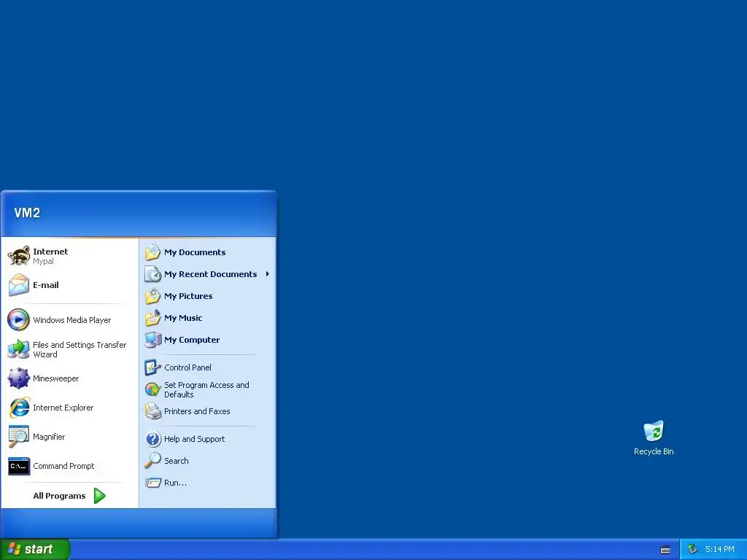Click the Magnifier label
747x560 pixels.
tap(49, 437)
